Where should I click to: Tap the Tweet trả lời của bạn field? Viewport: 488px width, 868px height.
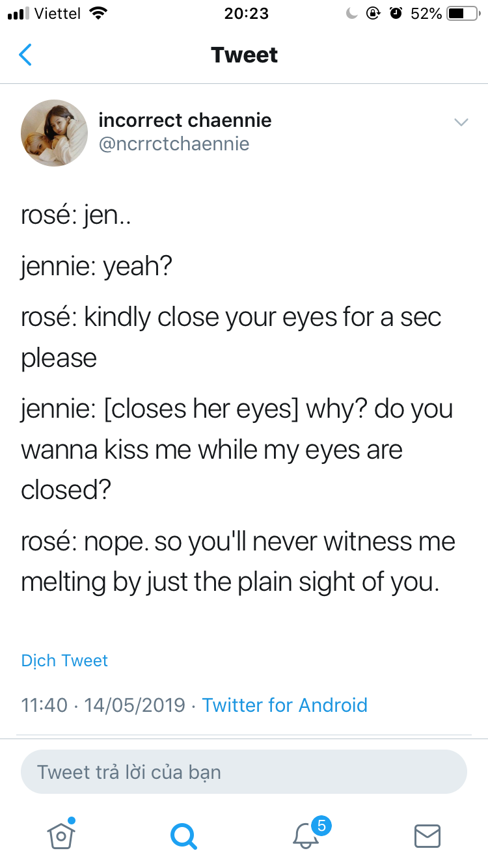pos(244,772)
